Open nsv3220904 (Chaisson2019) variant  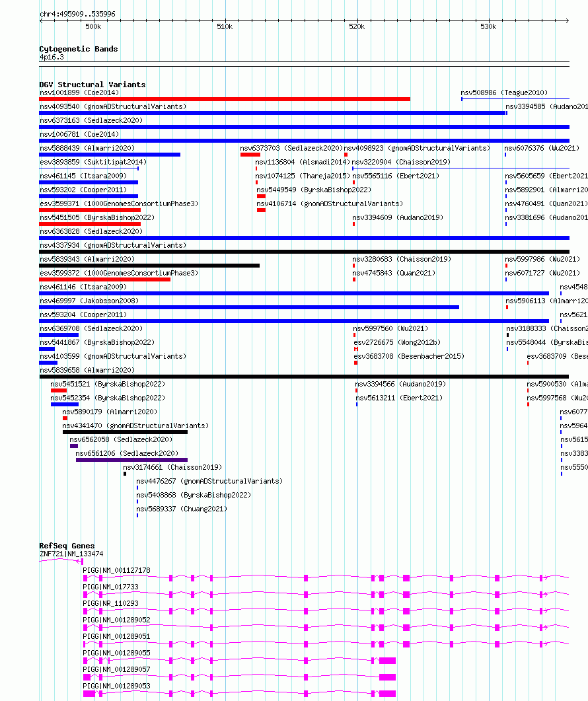tap(401, 162)
